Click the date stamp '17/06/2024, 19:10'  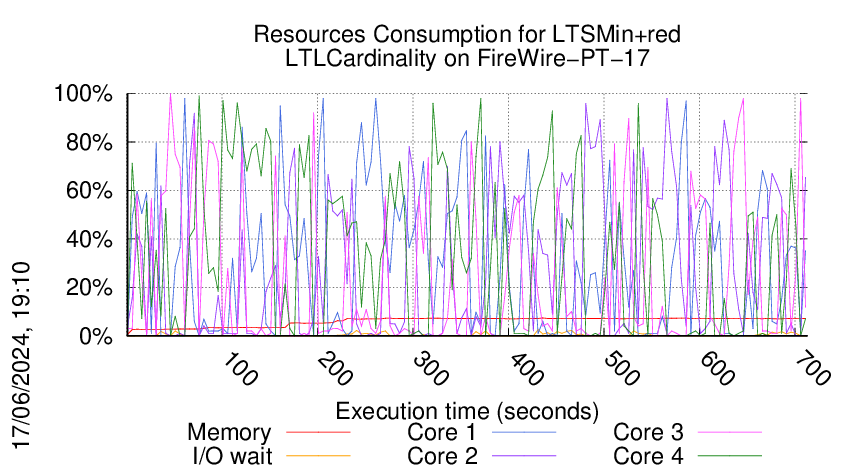click(21, 356)
